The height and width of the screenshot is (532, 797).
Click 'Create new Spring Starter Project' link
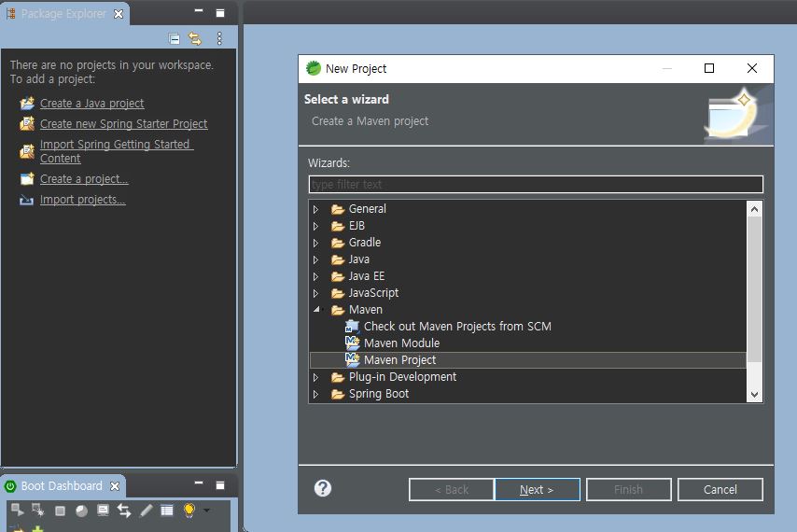[x=123, y=123]
